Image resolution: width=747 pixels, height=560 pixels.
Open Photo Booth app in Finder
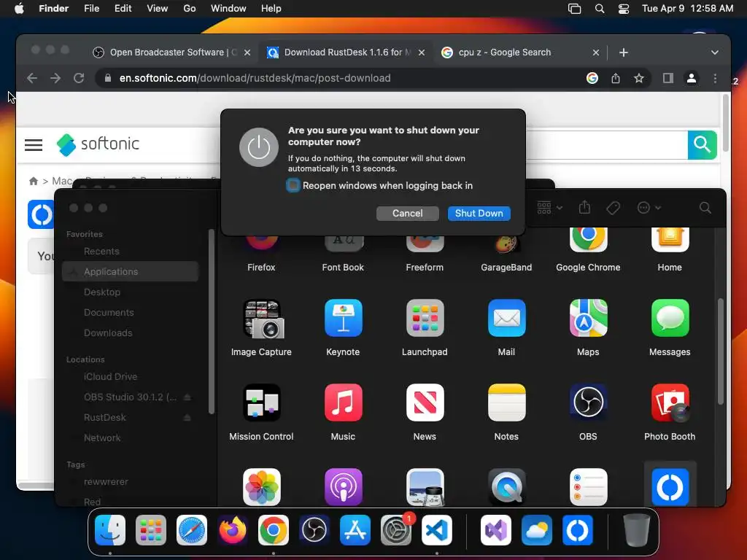(670, 402)
